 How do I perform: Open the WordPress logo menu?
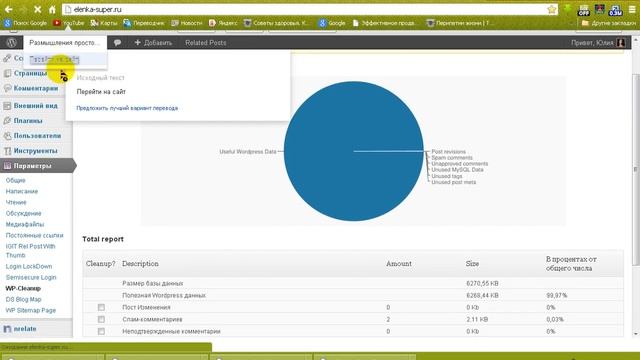point(11,42)
